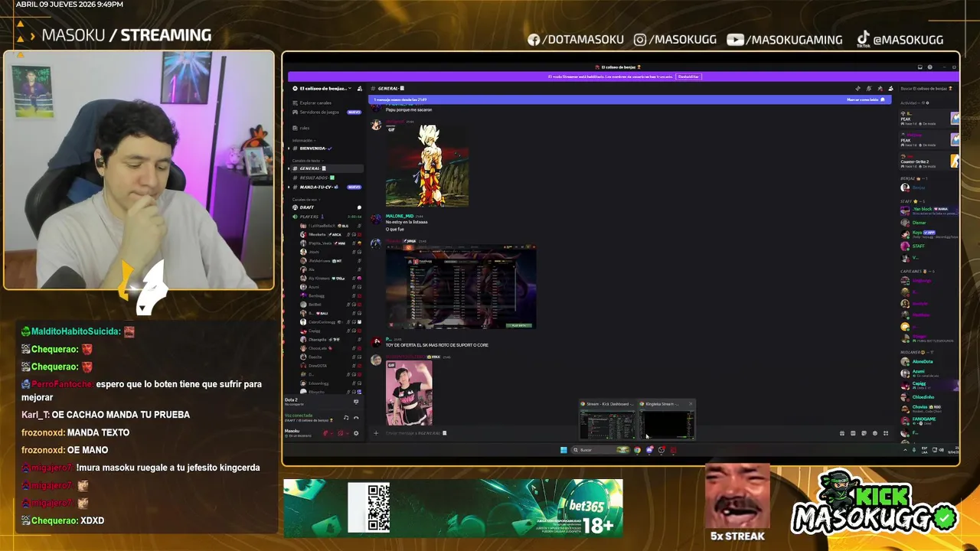Open the Goku GIF in chat
Screen dimensions: 980x551
pyautogui.click(x=427, y=166)
